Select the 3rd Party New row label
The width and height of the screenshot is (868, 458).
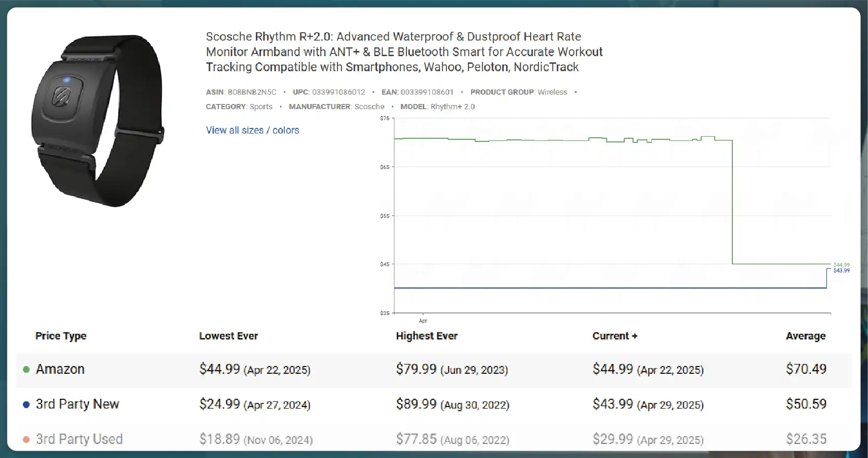[77, 404]
